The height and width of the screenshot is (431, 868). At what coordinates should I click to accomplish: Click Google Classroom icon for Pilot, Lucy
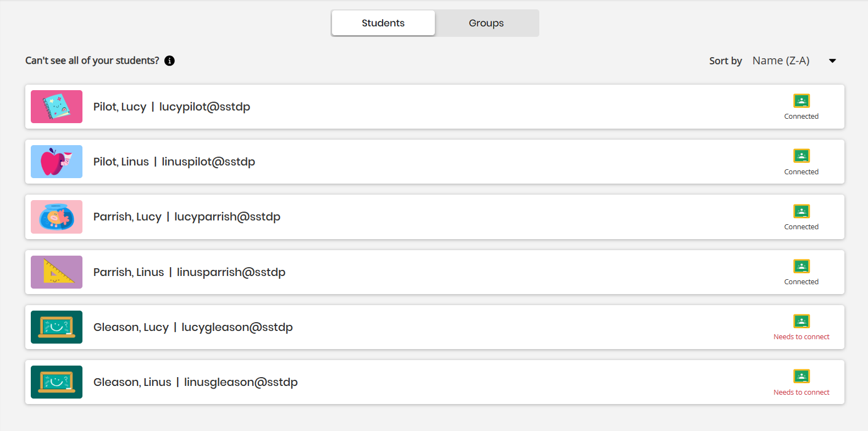801,101
